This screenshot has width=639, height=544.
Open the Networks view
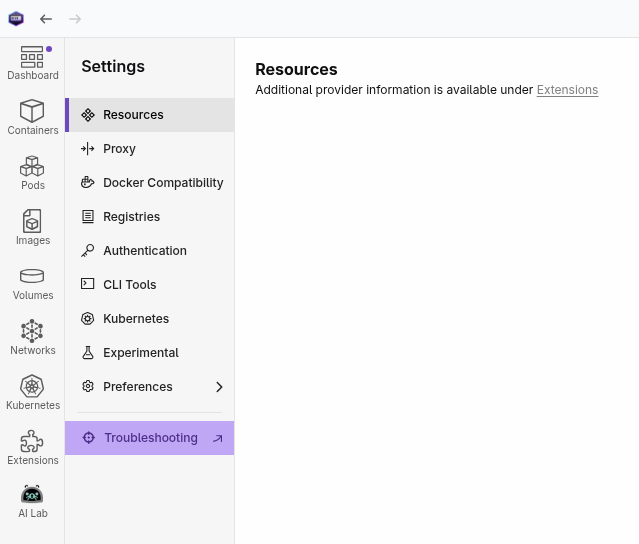33,337
